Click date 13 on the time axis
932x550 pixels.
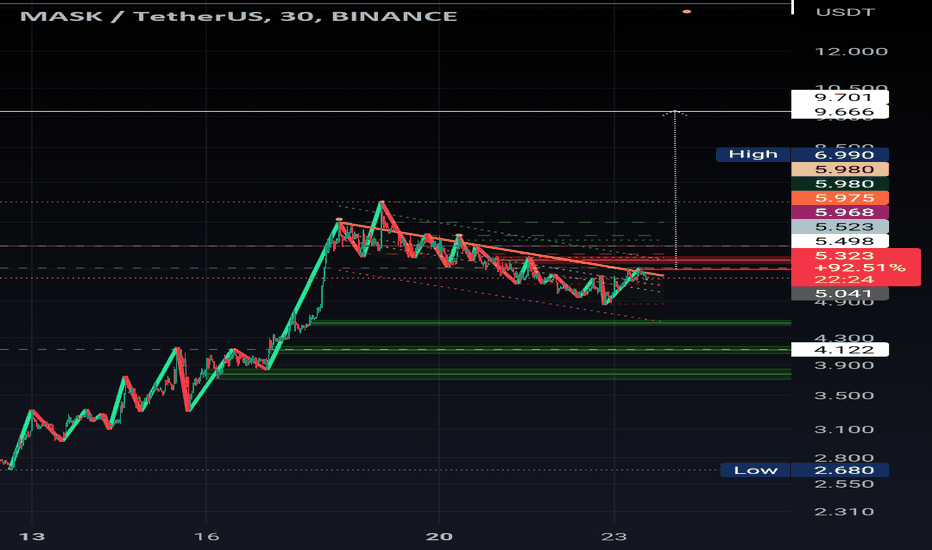tap(32, 537)
